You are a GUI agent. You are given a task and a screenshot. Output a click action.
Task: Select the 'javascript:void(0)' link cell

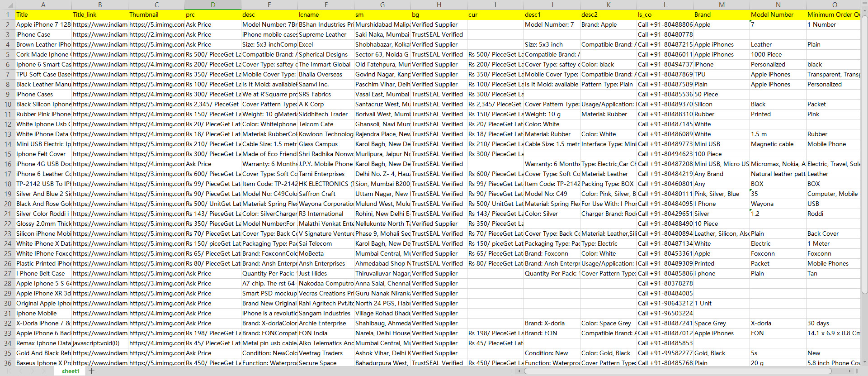[x=100, y=343]
